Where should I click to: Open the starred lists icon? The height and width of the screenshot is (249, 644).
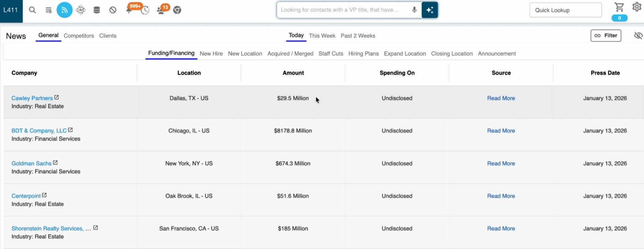[48, 10]
